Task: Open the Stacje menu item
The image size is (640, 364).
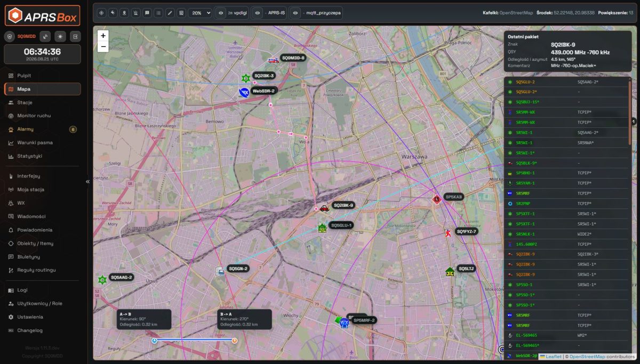Action: point(43,102)
